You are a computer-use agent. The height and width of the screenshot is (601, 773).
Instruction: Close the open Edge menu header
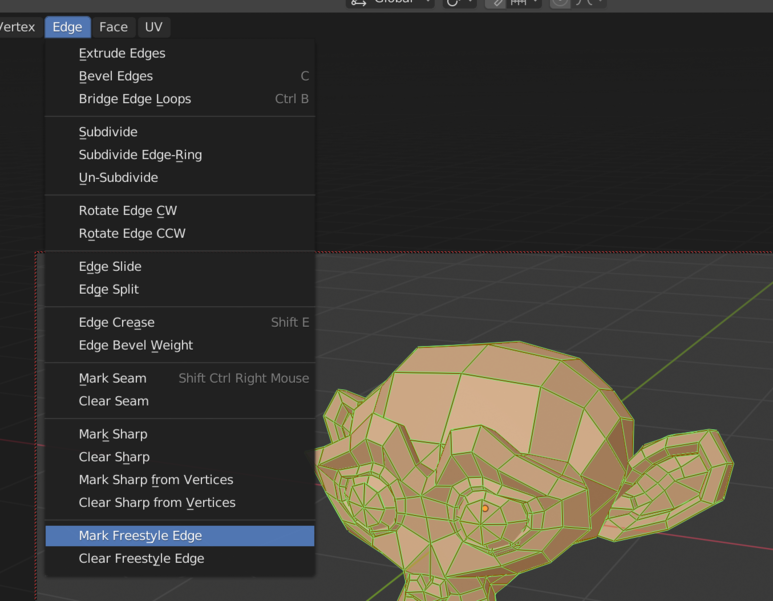68,27
